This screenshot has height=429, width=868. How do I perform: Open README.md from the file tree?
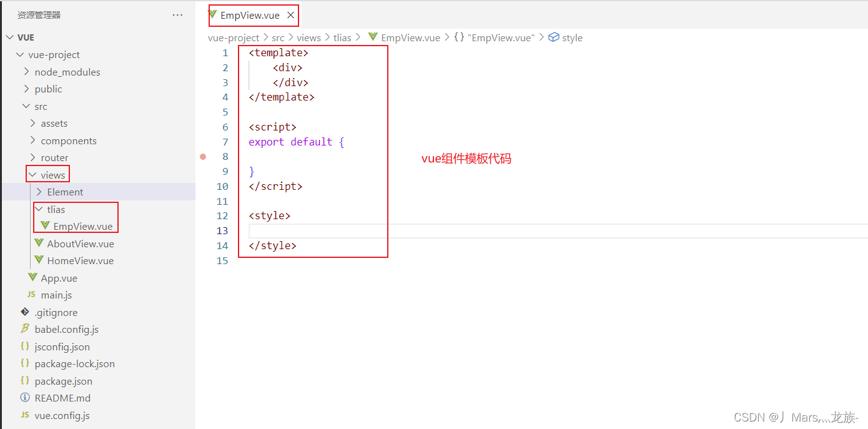[x=62, y=398]
